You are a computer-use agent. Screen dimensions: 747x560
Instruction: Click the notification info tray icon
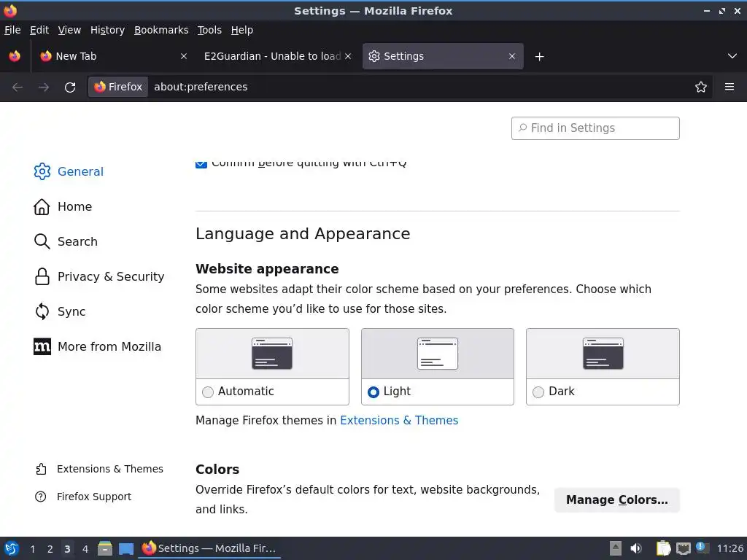tap(703, 548)
